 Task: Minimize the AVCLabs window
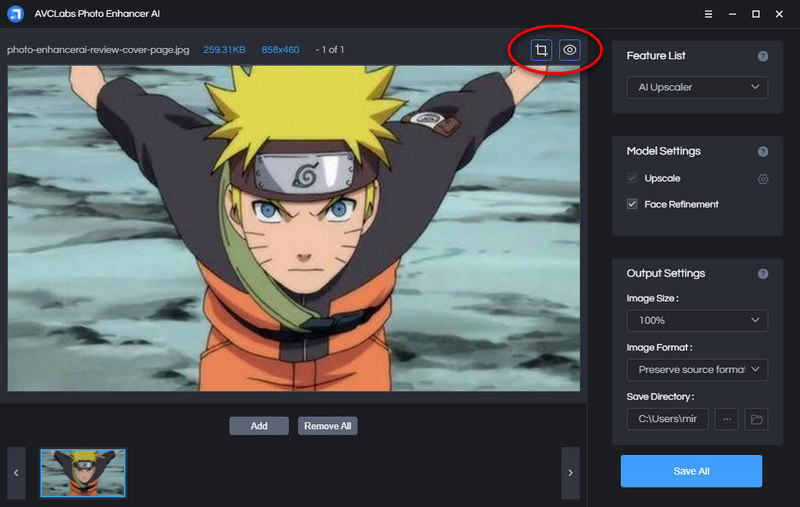tap(732, 14)
